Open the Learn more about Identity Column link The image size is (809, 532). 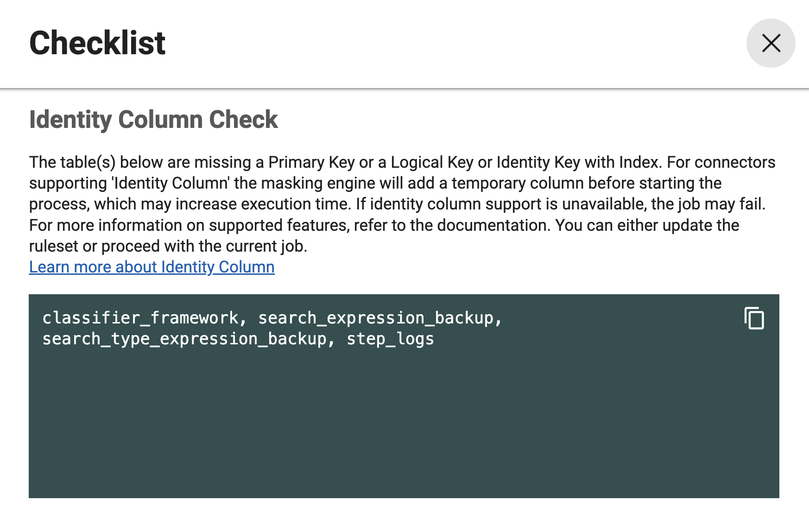pos(152,267)
